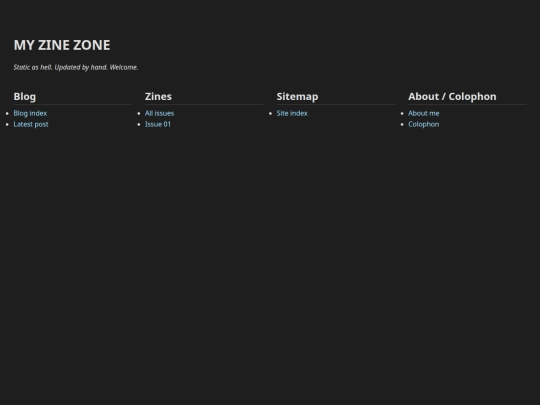
Task: Open the Latest post link
Action: pyautogui.click(x=31, y=124)
